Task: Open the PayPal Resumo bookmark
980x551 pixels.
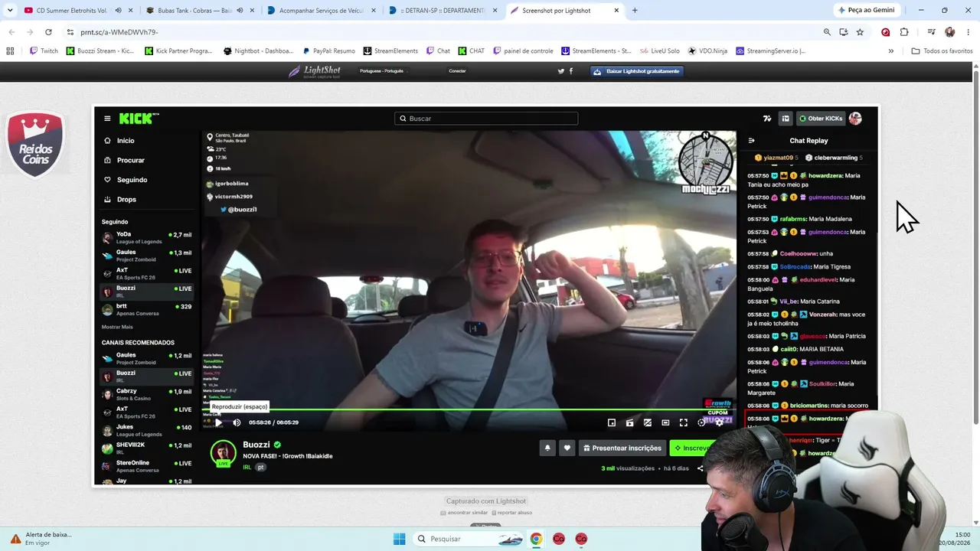Action: (329, 51)
